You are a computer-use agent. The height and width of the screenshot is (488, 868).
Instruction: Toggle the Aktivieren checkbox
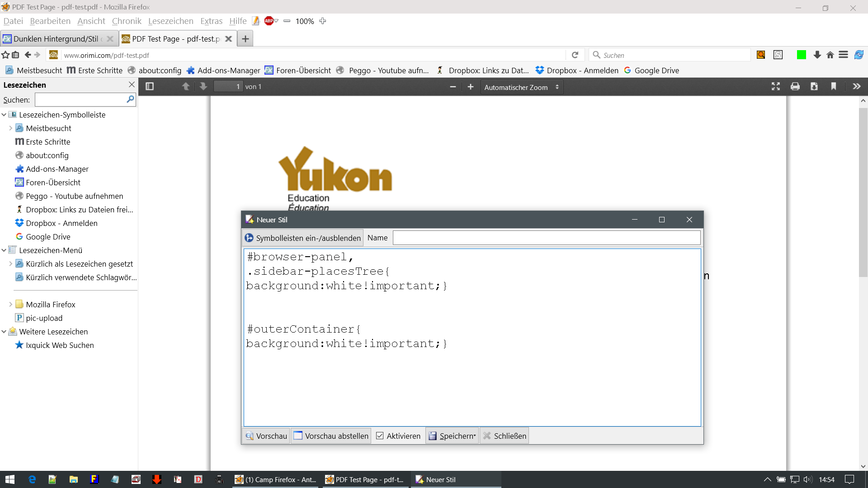(380, 436)
